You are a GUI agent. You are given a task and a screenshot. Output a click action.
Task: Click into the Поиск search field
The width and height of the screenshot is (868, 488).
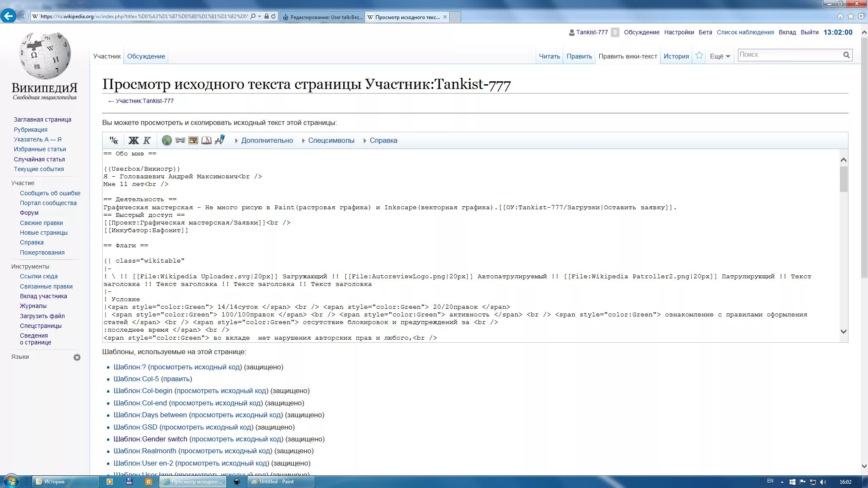coord(789,55)
